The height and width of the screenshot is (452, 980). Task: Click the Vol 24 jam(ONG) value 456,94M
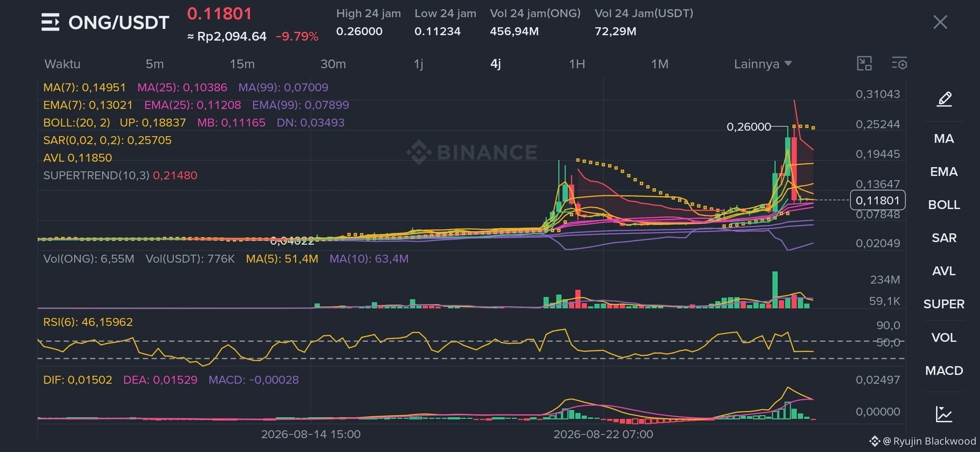coord(514,31)
